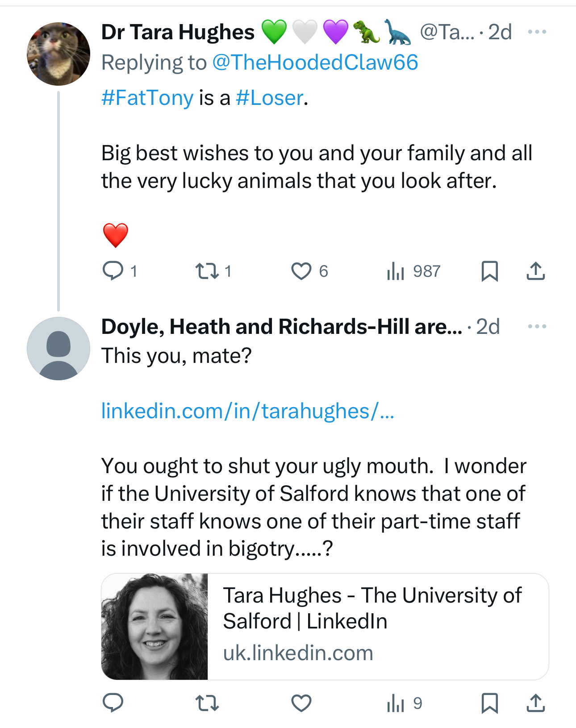576x728 pixels.
Task: Open the Tara Hughes LinkedIn preview card
Action: [x=325, y=626]
